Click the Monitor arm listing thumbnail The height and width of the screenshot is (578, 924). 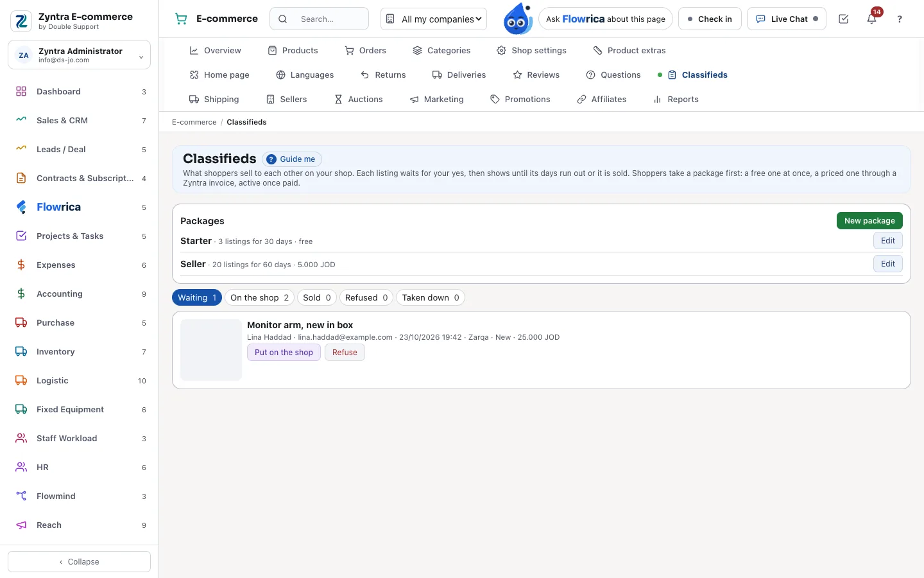click(x=211, y=350)
